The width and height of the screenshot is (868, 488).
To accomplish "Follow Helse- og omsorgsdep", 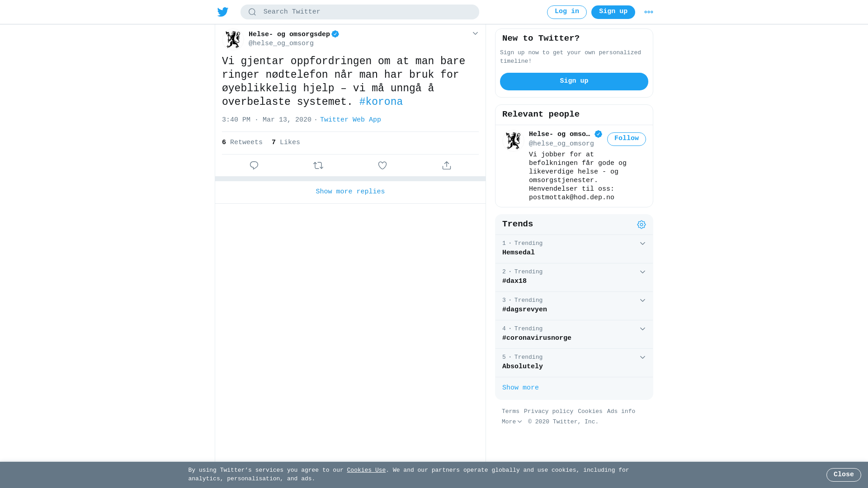I will [x=627, y=139].
